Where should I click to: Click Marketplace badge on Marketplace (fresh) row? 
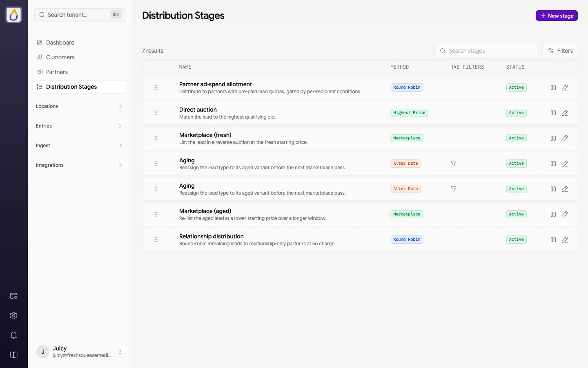(x=407, y=138)
